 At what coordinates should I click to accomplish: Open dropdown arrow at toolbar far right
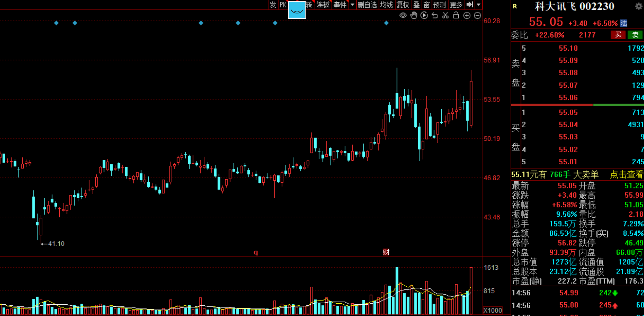pyautogui.click(x=478, y=5)
